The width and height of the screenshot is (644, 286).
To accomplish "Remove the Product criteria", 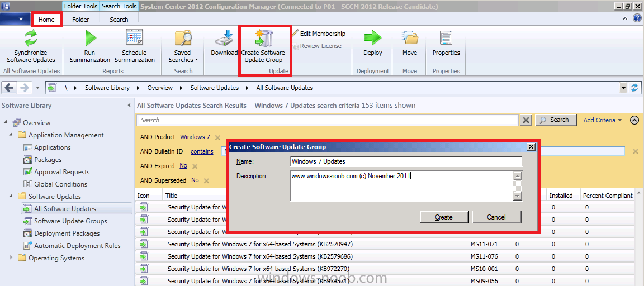I will point(217,137).
